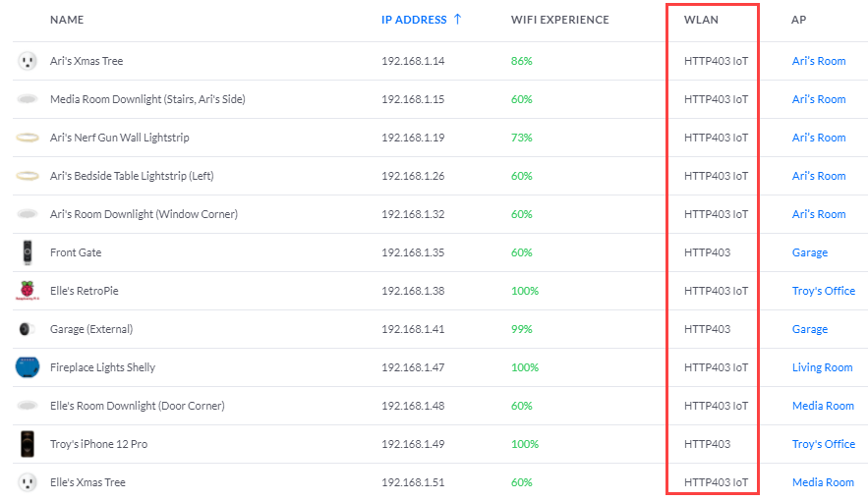Screen dimensions: 868x501
Task: Sort by the WiFi Experience column header
Action: (x=559, y=20)
